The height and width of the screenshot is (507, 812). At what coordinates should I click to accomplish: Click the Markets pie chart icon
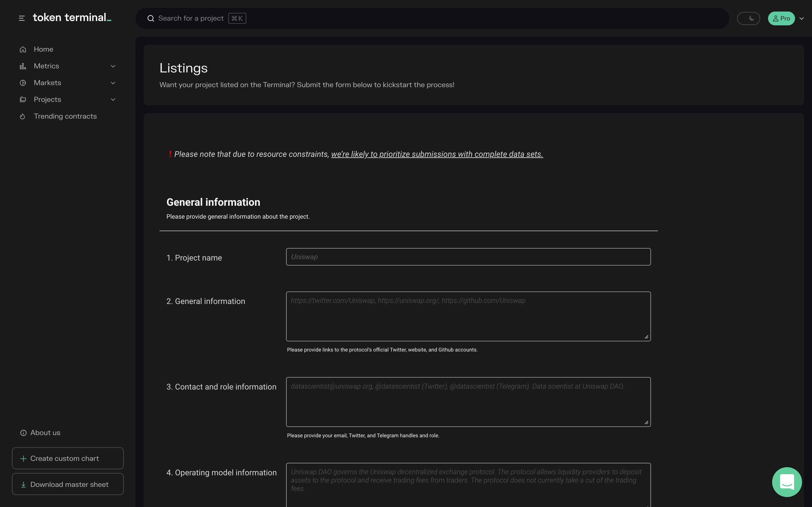22,82
